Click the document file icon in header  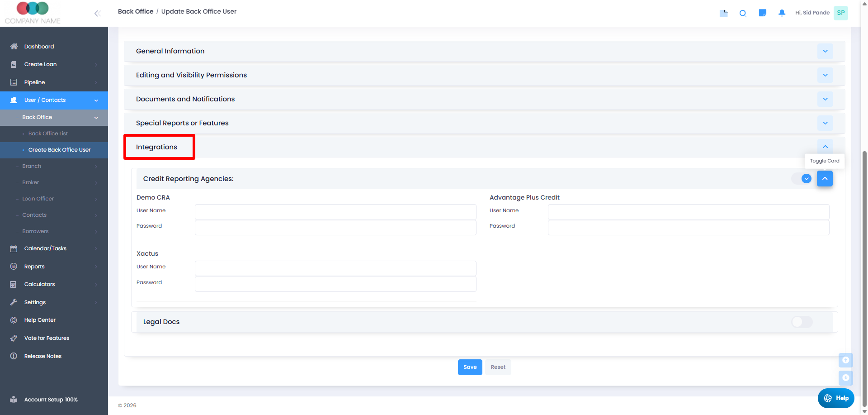coord(723,13)
